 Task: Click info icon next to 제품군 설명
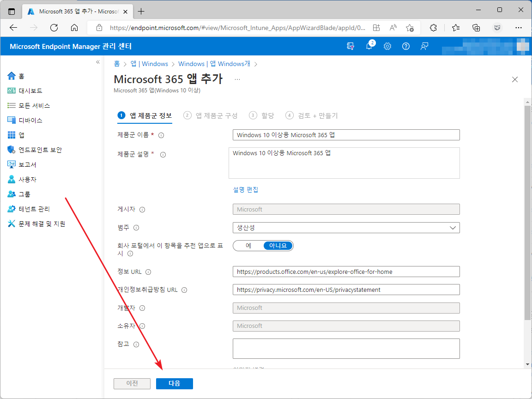coord(163,155)
